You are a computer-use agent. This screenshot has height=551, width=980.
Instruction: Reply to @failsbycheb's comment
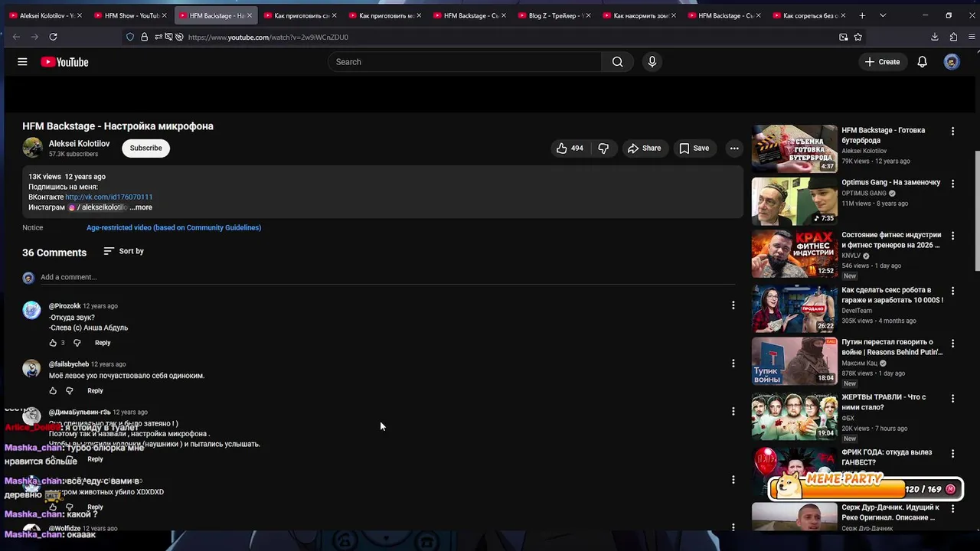click(95, 391)
